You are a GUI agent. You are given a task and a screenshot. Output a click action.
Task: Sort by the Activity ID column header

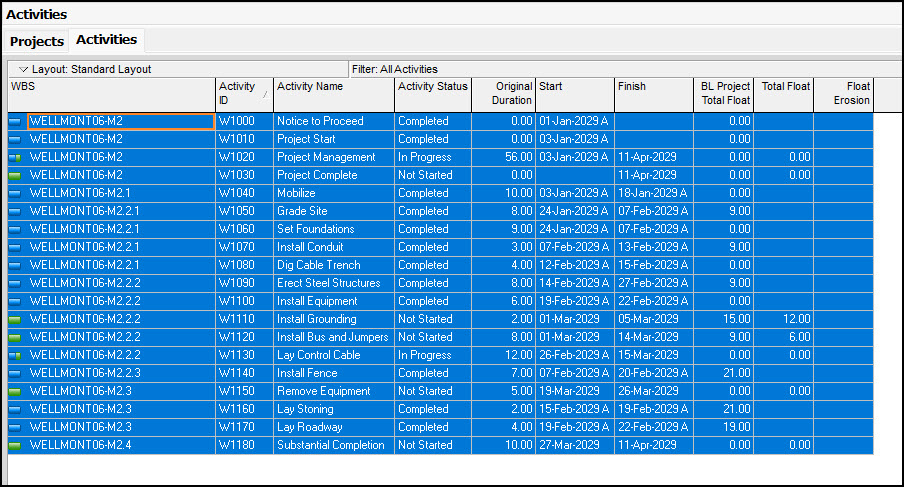point(244,95)
